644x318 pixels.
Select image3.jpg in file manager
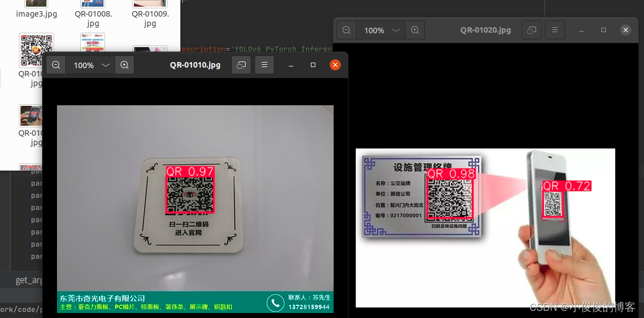36,9
